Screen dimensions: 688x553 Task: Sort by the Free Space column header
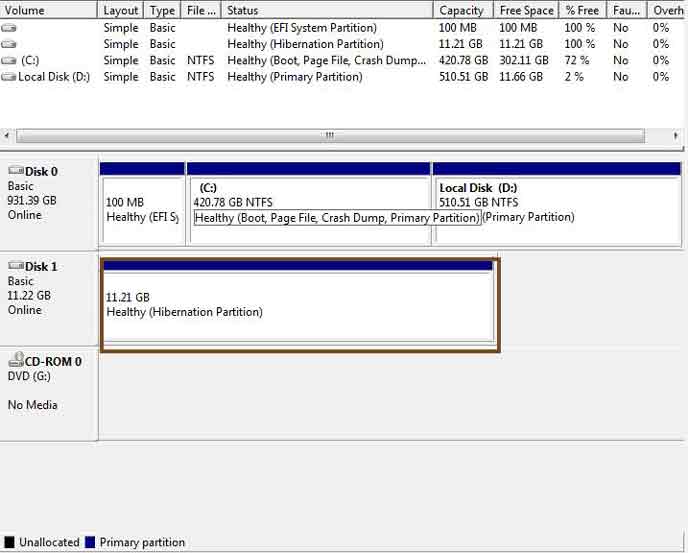[526, 10]
